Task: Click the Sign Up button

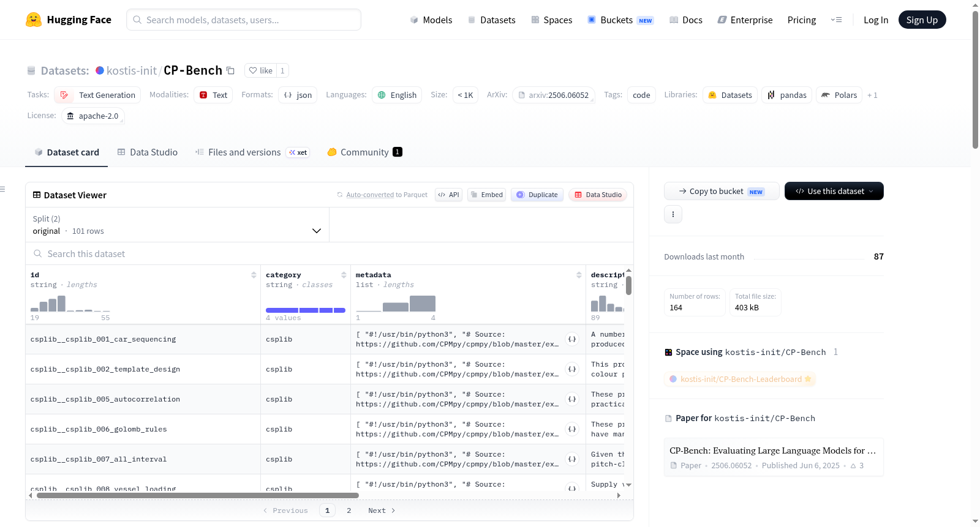Action: [922, 20]
